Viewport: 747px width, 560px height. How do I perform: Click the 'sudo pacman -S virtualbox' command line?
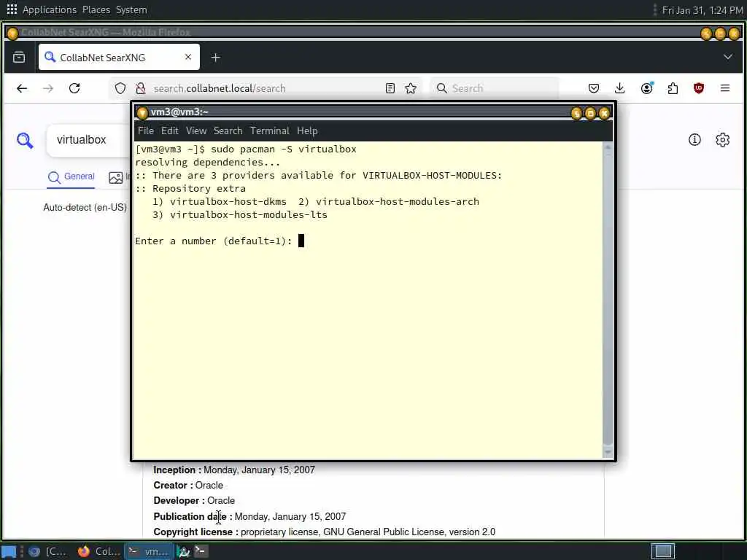click(x=284, y=149)
